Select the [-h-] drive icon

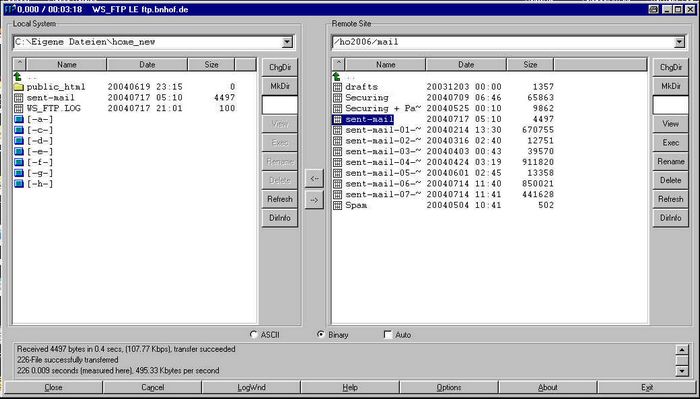coord(18,183)
